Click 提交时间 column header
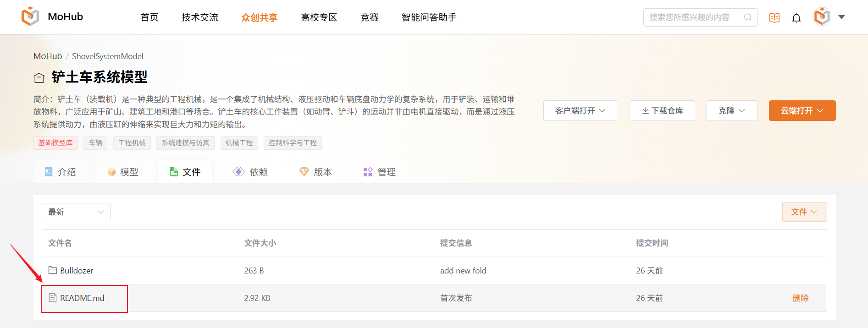Viewport: 868px width, 328px height. [652, 243]
